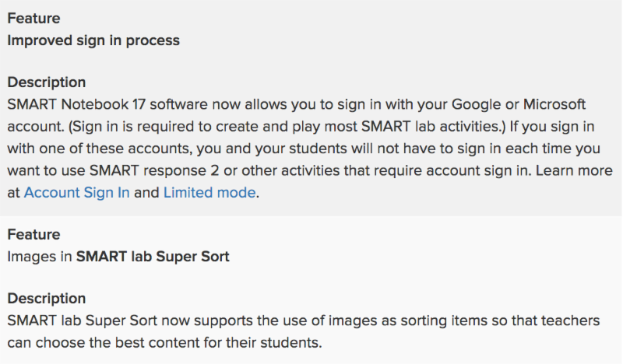
Task: Click the "Images in" text before the bold title
Action: pos(40,256)
